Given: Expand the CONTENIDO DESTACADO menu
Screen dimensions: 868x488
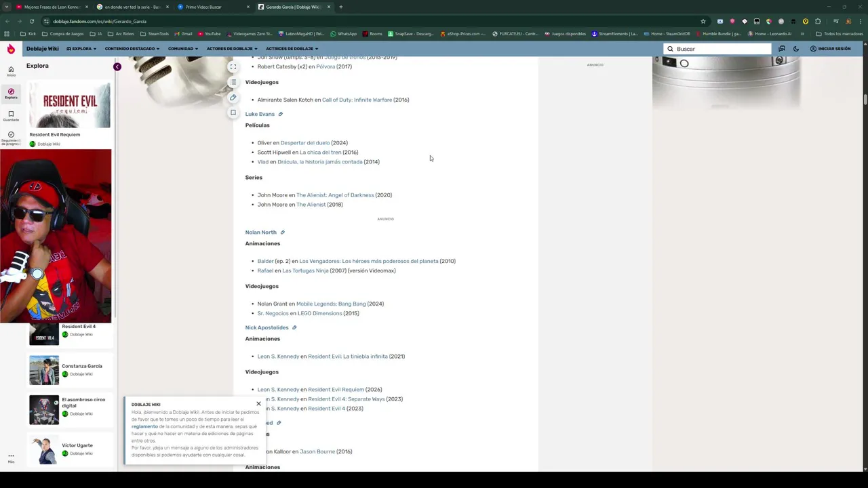Looking at the screenshot, I should click(x=132, y=49).
